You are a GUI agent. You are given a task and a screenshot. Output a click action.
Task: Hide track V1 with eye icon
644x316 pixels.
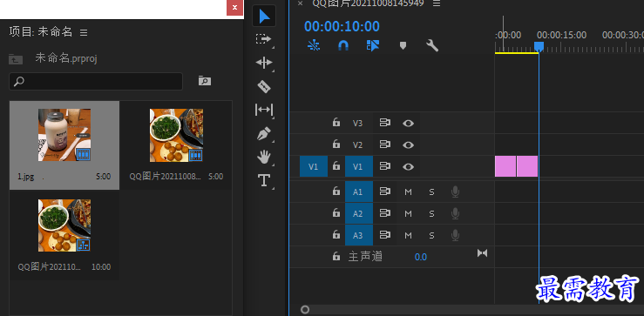click(408, 166)
